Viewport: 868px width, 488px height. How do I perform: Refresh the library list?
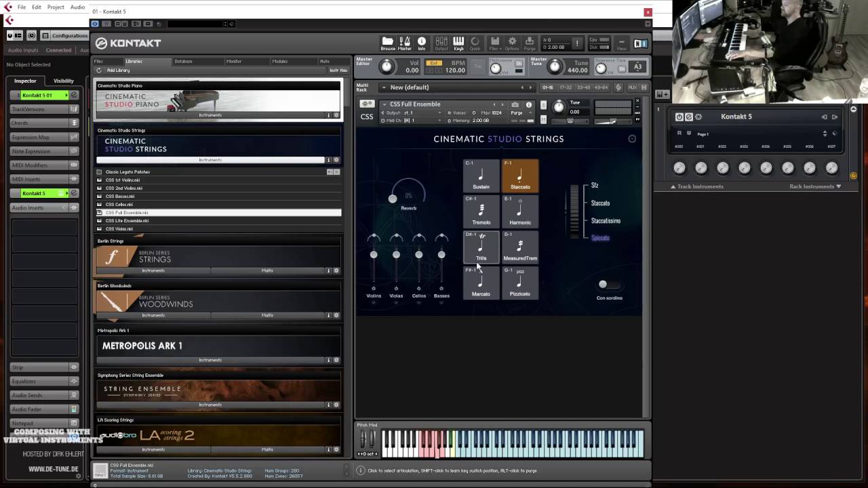tap(99, 70)
